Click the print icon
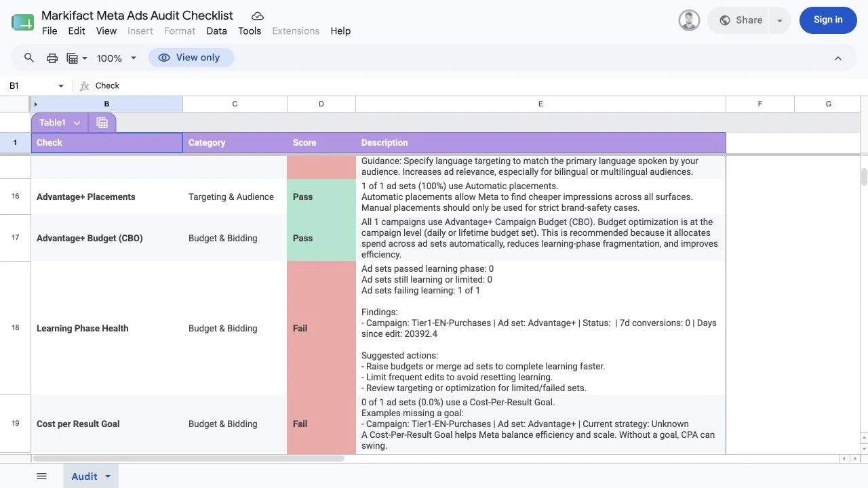The width and height of the screenshot is (868, 488). pos(52,58)
